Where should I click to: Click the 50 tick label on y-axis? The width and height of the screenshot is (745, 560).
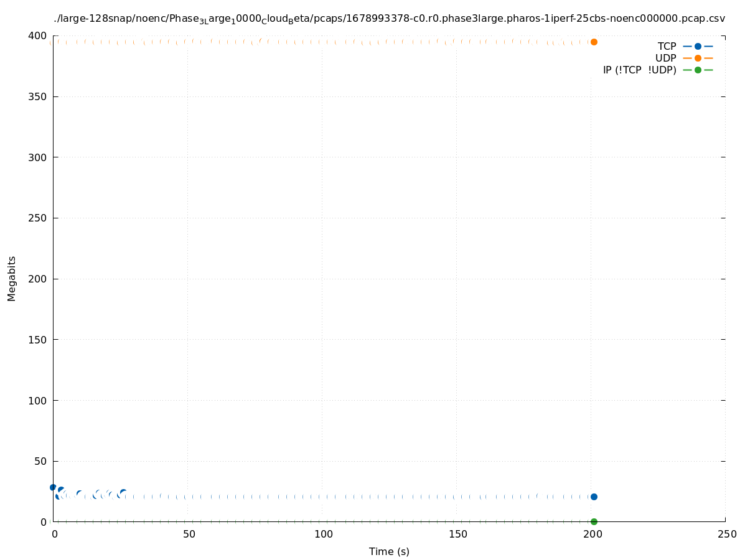tap(40, 461)
